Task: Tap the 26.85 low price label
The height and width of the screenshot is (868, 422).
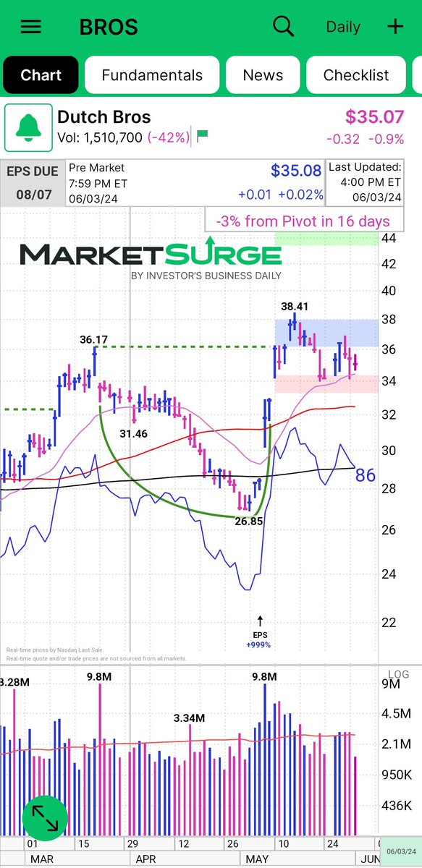Action: (x=248, y=522)
